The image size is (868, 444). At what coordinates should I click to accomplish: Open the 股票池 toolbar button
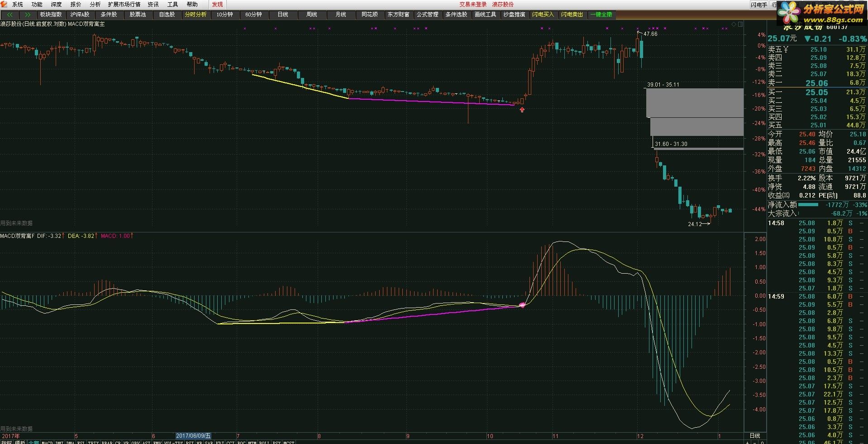(138, 14)
